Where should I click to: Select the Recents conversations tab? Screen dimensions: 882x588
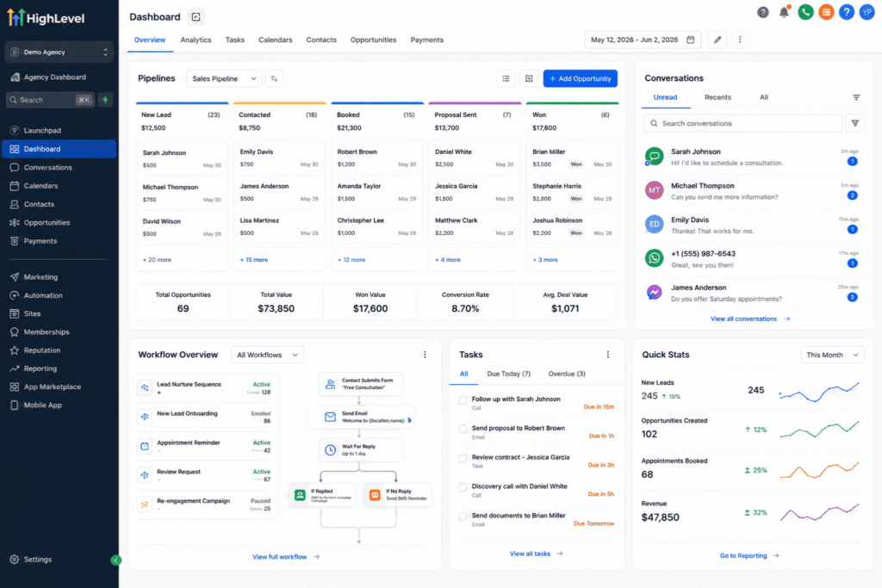click(x=717, y=97)
